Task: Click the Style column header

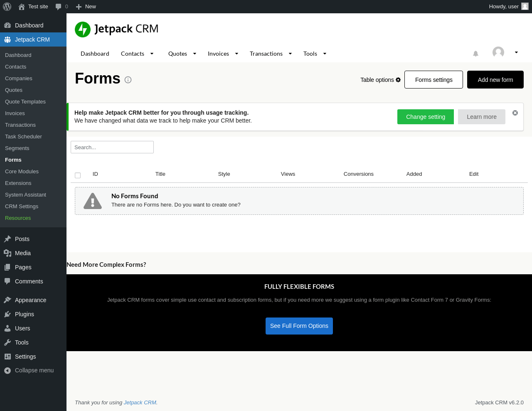Action: [x=224, y=174]
